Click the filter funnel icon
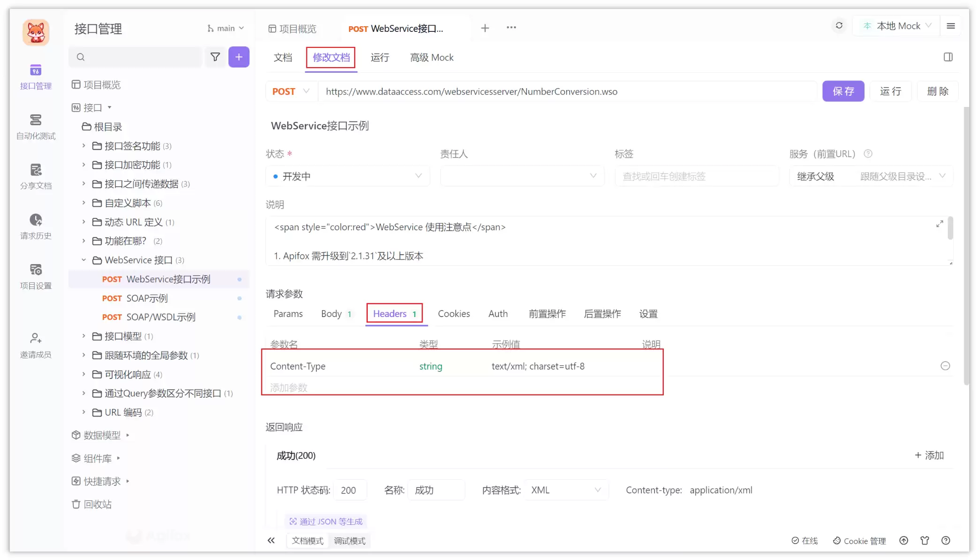This screenshot has height=560, width=979. tap(215, 57)
